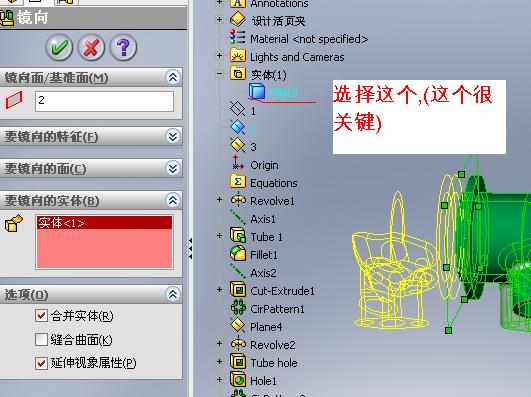
Task: Click the 实体(1) folder icon
Action: pos(238,74)
